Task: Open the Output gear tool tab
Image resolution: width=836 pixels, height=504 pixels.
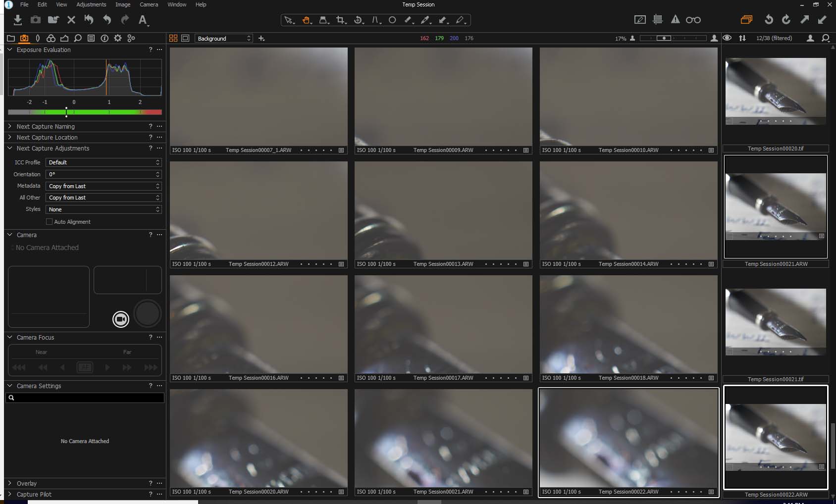Action: [118, 38]
